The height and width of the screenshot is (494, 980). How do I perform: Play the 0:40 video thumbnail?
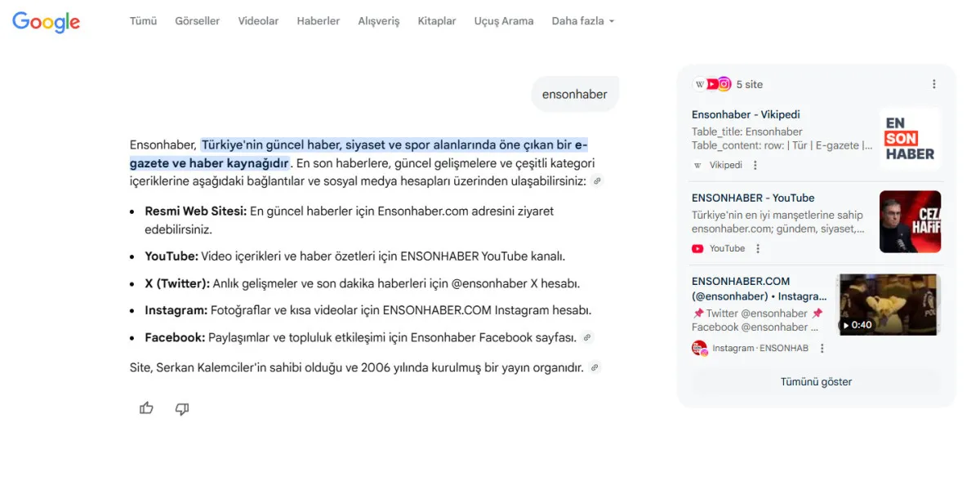(889, 305)
